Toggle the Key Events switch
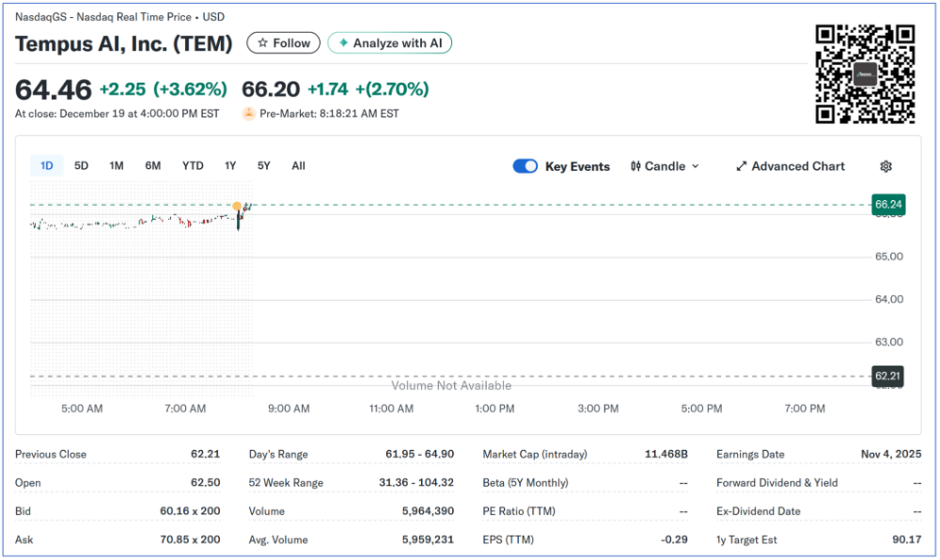 pos(525,166)
